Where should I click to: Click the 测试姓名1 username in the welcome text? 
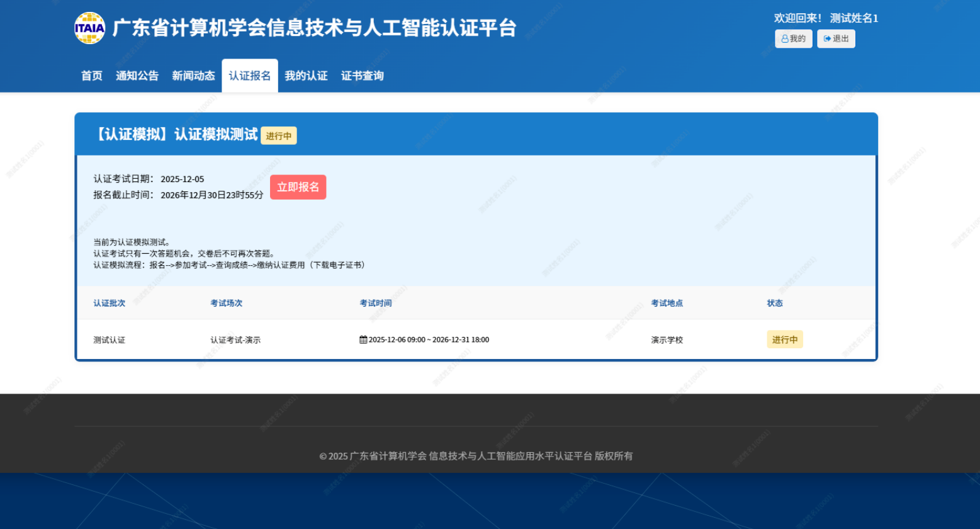853,18
